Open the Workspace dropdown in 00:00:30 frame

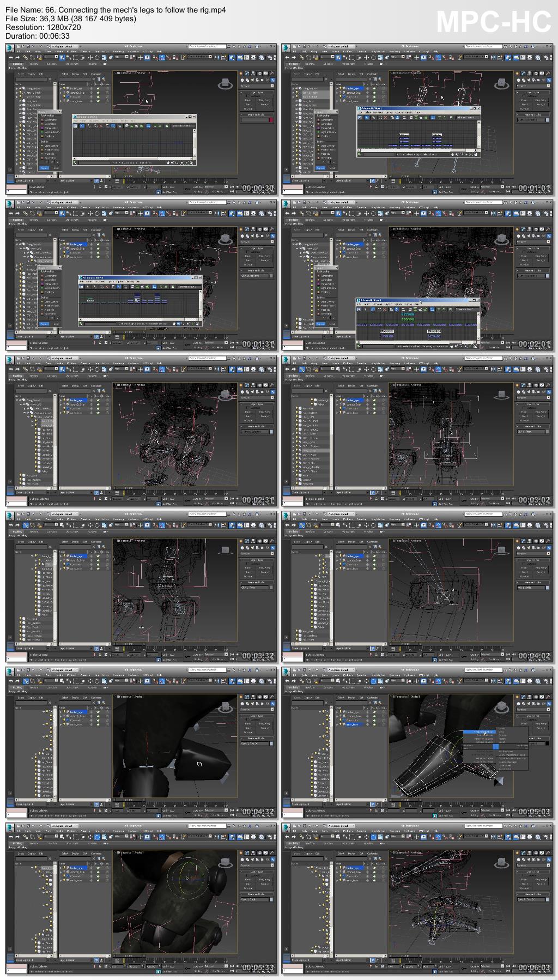coord(64,46)
